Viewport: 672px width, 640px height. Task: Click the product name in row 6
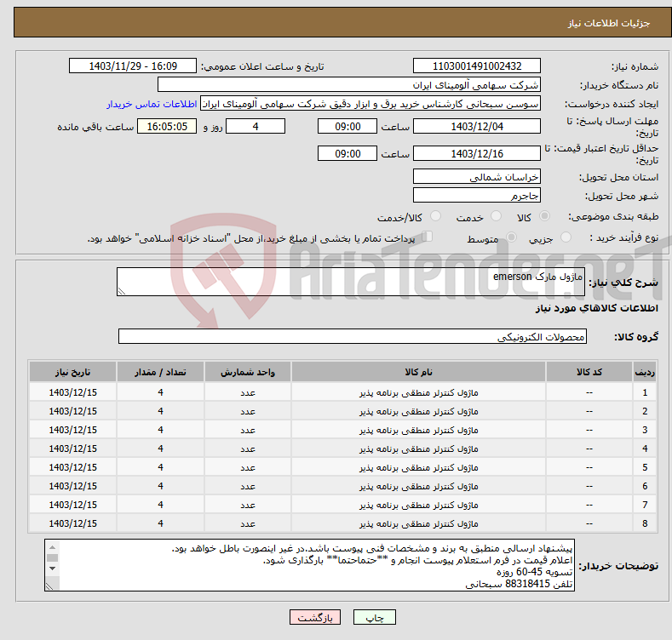(x=418, y=486)
